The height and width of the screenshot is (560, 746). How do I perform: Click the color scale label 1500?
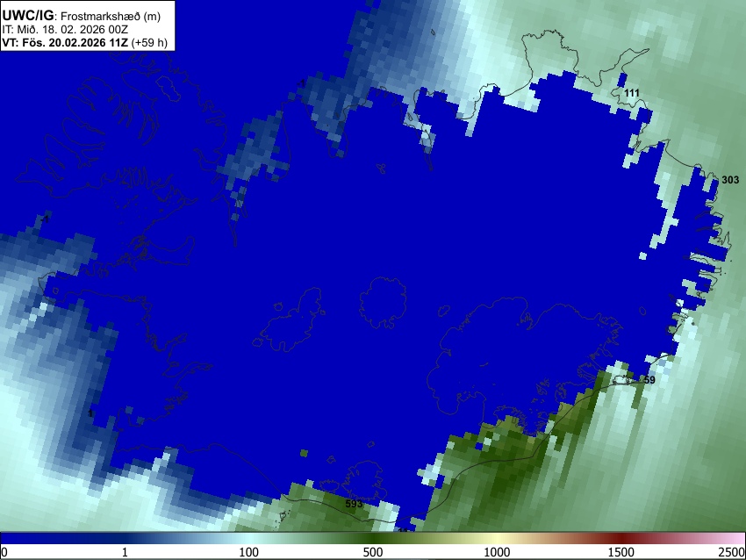pyautogui.click(x=621, y=552)
